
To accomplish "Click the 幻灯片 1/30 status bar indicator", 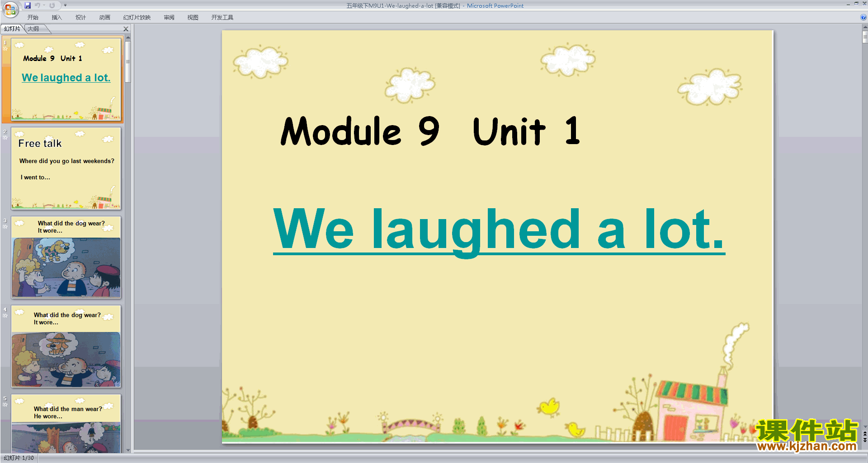I will click(19, 458).
